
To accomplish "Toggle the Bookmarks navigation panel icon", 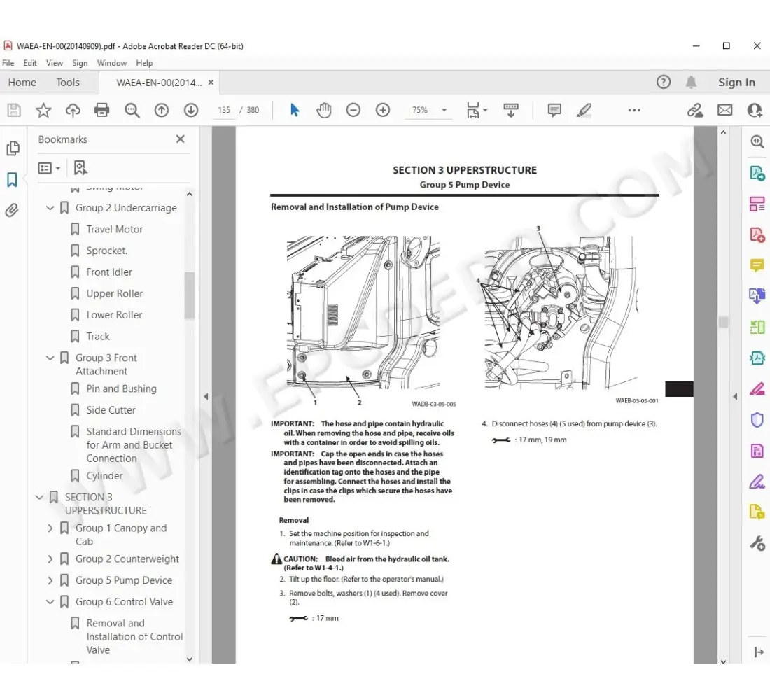I will (12, 180).
